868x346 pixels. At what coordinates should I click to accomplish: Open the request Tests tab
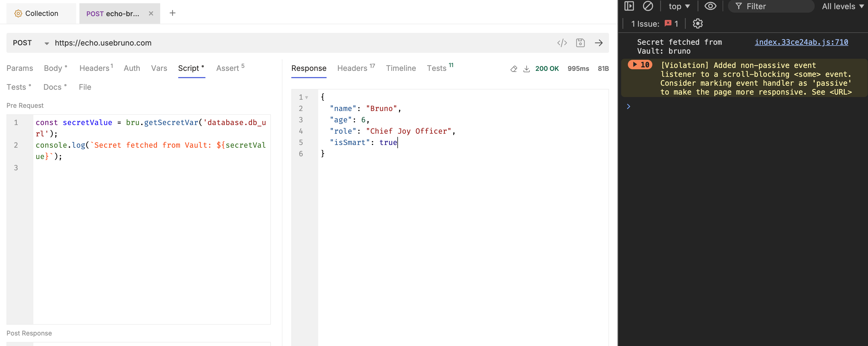tap(19, 87)
